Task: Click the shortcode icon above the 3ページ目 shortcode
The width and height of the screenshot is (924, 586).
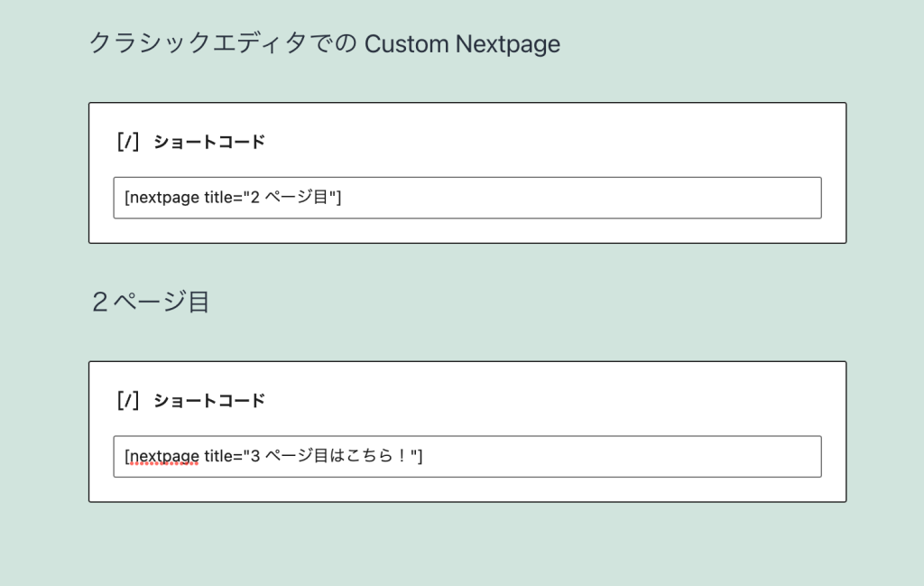Action: (x=128, y=401)
